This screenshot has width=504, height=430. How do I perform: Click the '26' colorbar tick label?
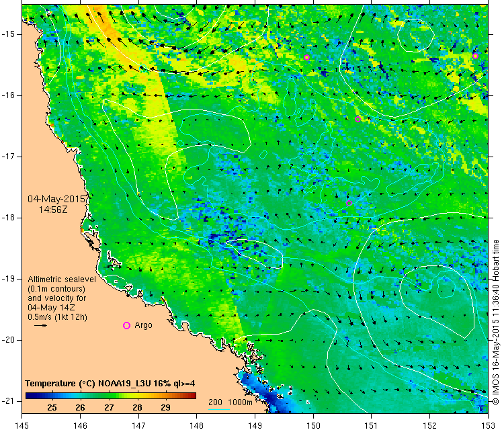pos(81,408)
